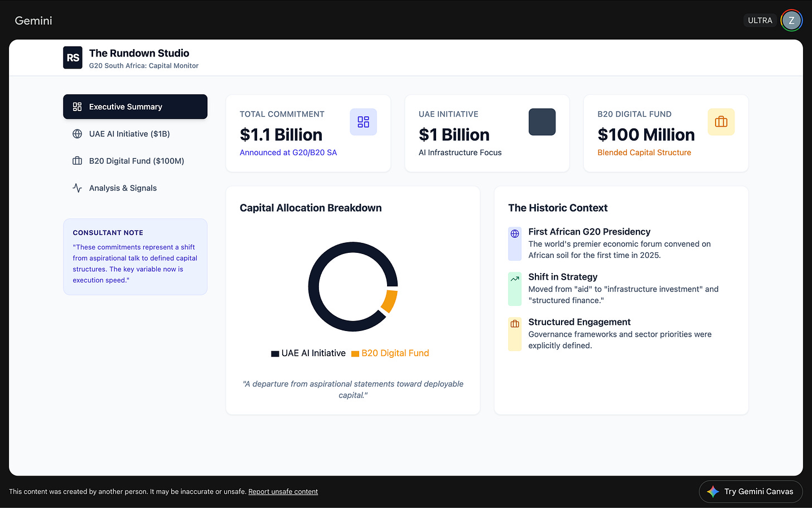812x508 pixels.
Task: Click the B20 Digital Fund legend label
Action: click(395, 353)
